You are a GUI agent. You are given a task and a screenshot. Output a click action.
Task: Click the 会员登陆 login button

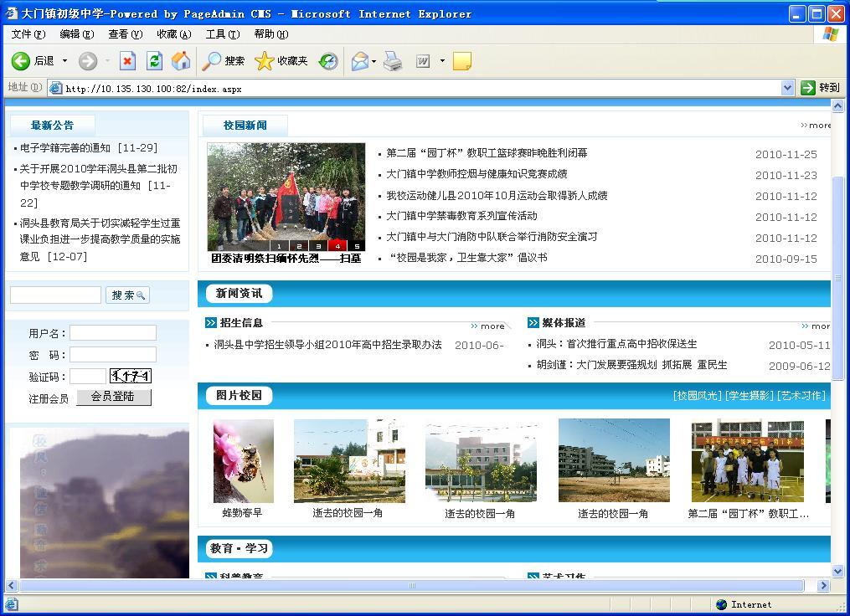[x=113, y=397]
